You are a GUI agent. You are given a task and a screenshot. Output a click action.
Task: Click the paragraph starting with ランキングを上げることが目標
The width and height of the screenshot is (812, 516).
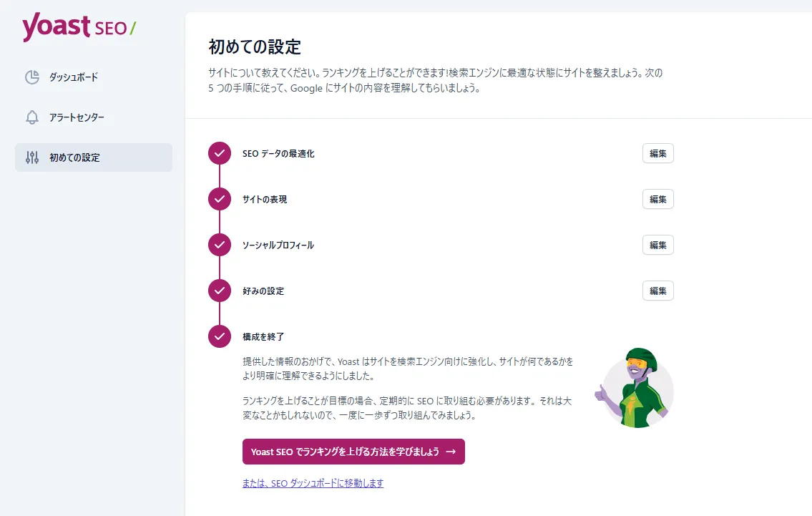tap(407, 408)
